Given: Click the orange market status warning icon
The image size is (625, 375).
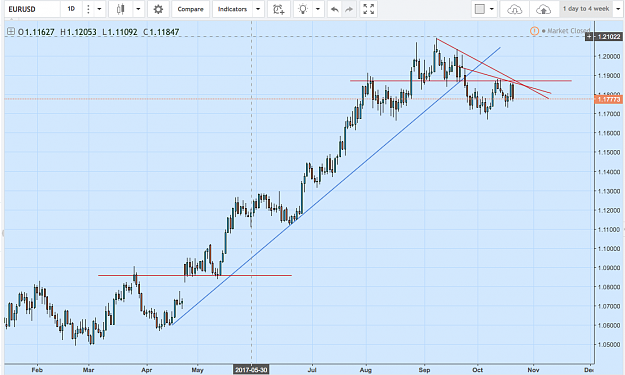Looking at the screenshot, I should 534,31.
